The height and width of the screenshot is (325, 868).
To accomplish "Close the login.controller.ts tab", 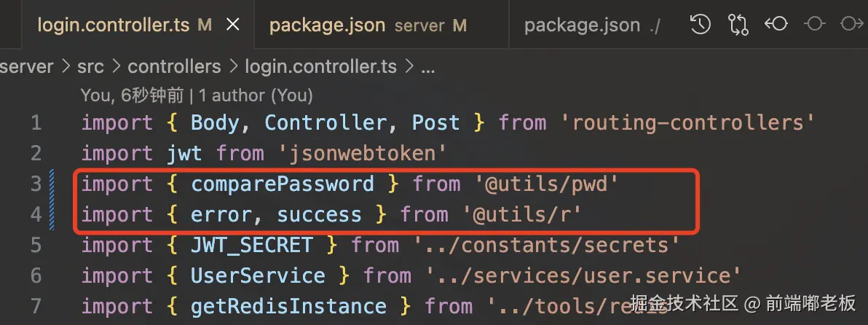I will click(x=233, y=24).
